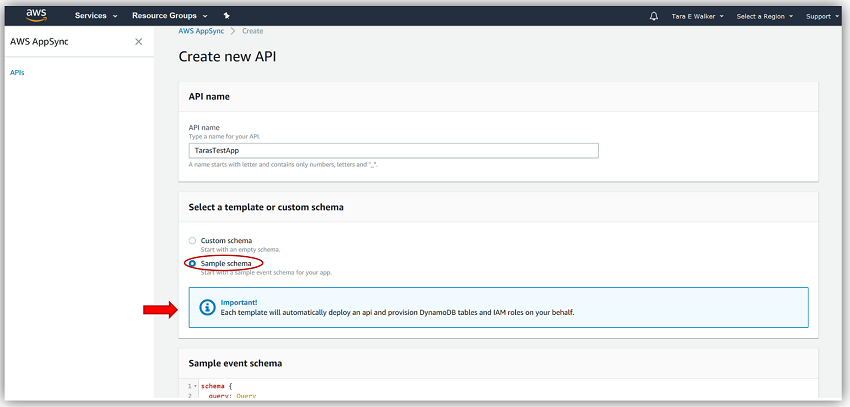Open the notifications bell icon
Screen dimensions: 850x407
point(653,16)
